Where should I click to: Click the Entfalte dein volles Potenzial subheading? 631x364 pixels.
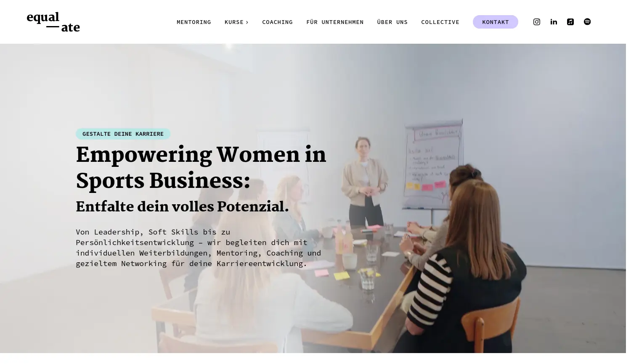tap(182, 207)
